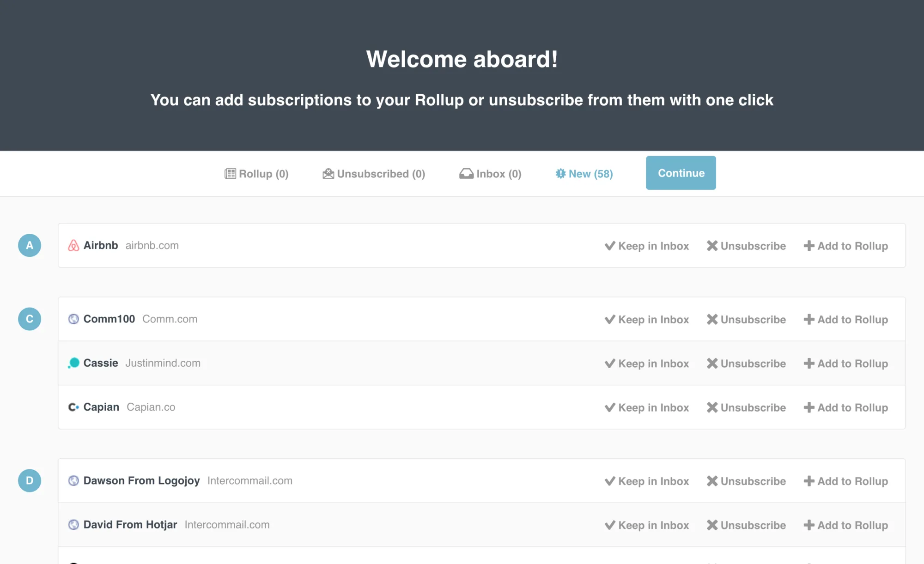
Task: Add Dawson From Logojoy to Rollup
Action: (x=846, y=481)
